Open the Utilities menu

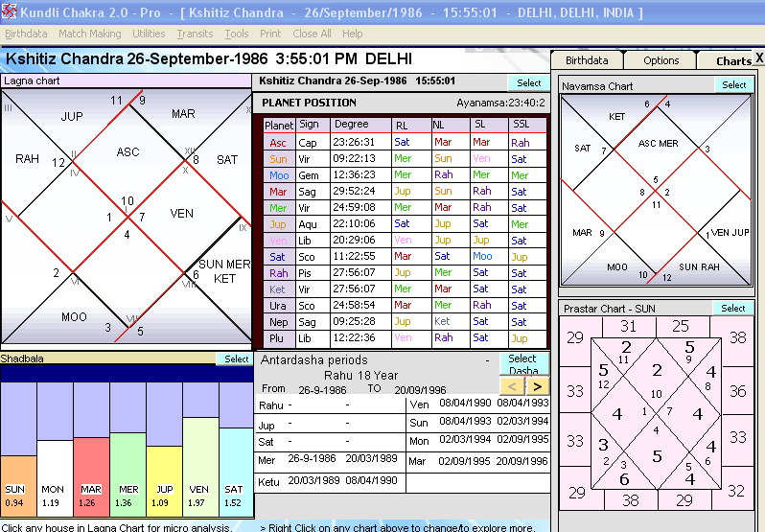pos(149,34)
